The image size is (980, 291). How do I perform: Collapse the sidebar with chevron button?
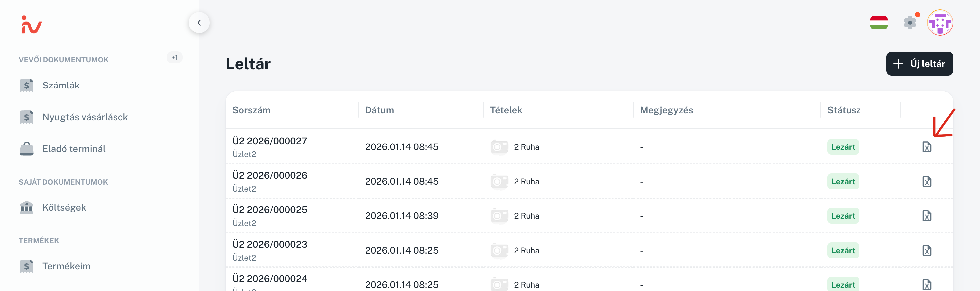click(x=199, y=23)
